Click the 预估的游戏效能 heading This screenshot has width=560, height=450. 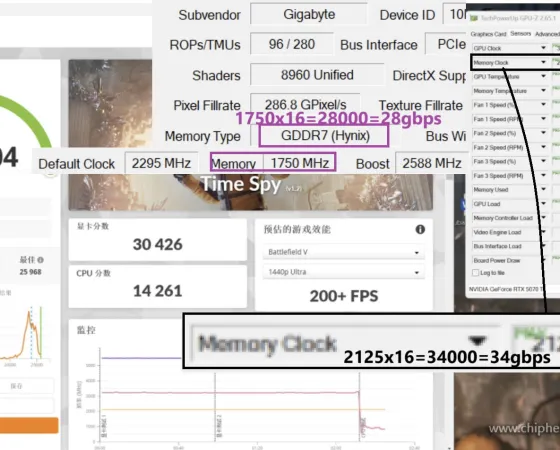coord(297,229)
